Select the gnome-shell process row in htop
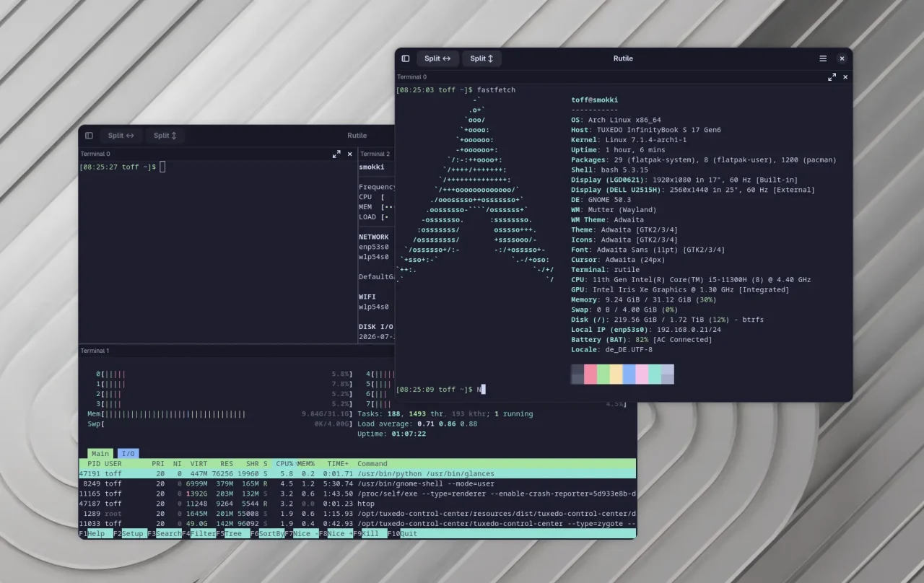Image resolution: width=924 pixels, height=583 pixels. 357,483
